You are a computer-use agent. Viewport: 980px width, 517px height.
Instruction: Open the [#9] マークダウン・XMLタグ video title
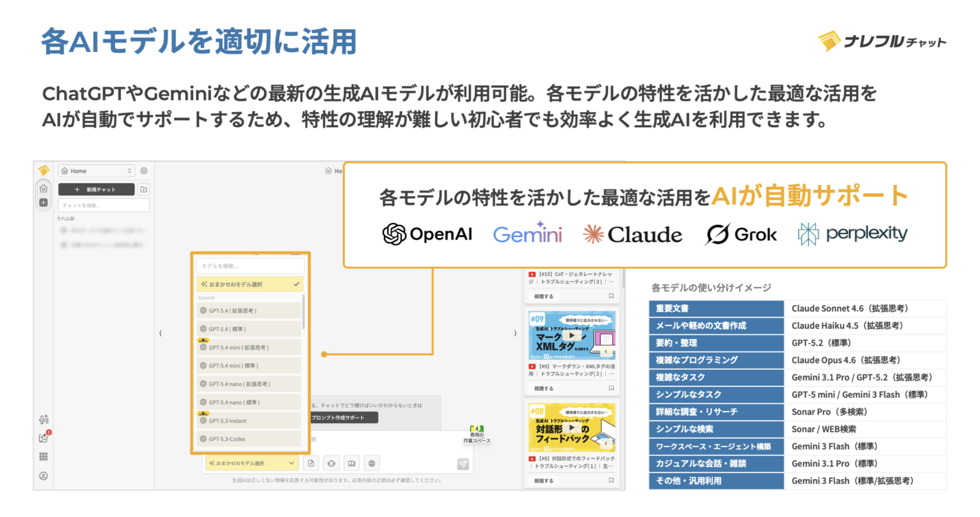[x=572, y=370]
